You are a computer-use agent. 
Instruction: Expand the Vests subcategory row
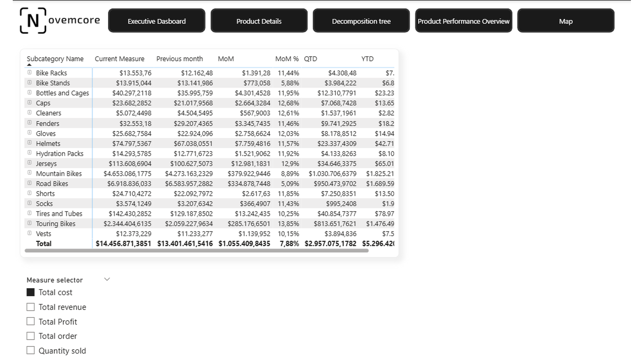30,233
